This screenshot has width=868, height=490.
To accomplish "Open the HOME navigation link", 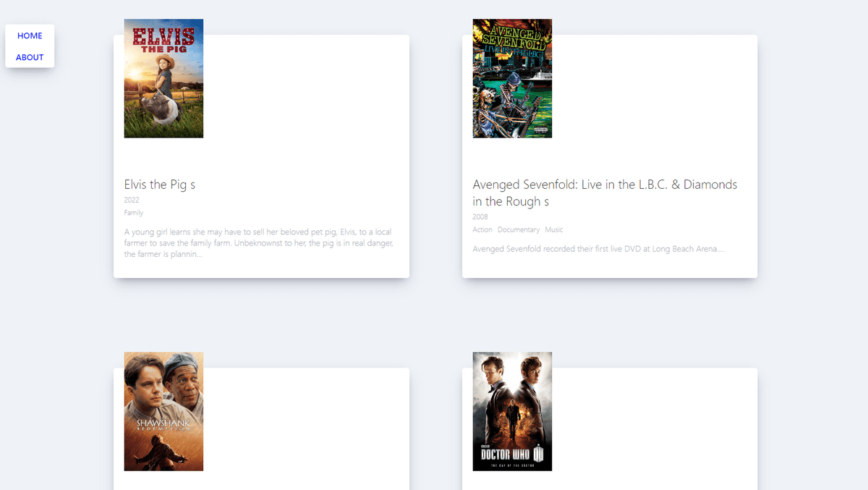I will (x=30, y=35).
